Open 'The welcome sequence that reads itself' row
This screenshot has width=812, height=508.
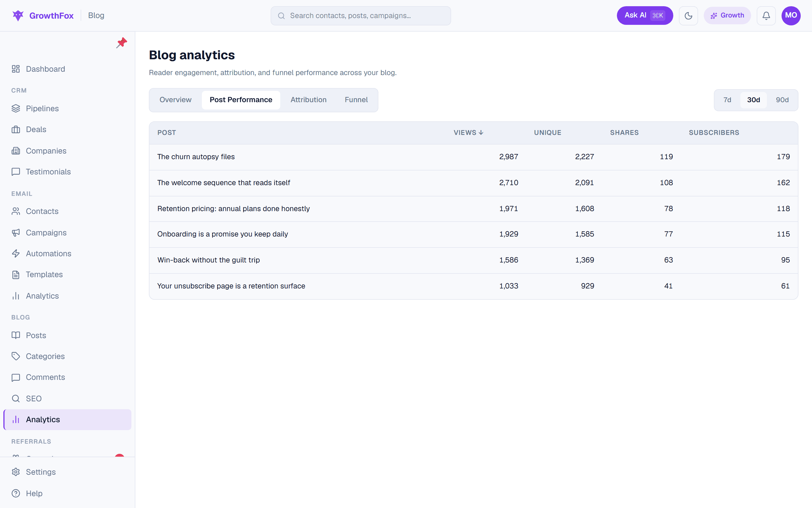pos(473,183)
